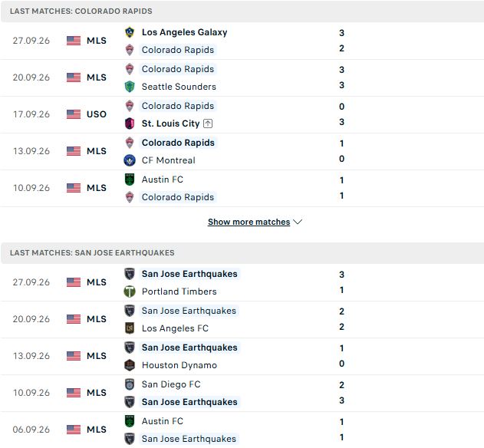484x448 pixels.
Task: Click the 06.09.26 date
Action: point(31,430)
